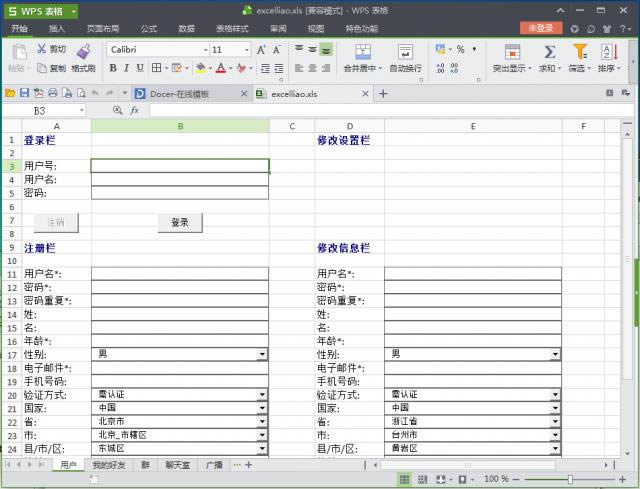Click the Print icon in quick toolbar

coord(53,93)
